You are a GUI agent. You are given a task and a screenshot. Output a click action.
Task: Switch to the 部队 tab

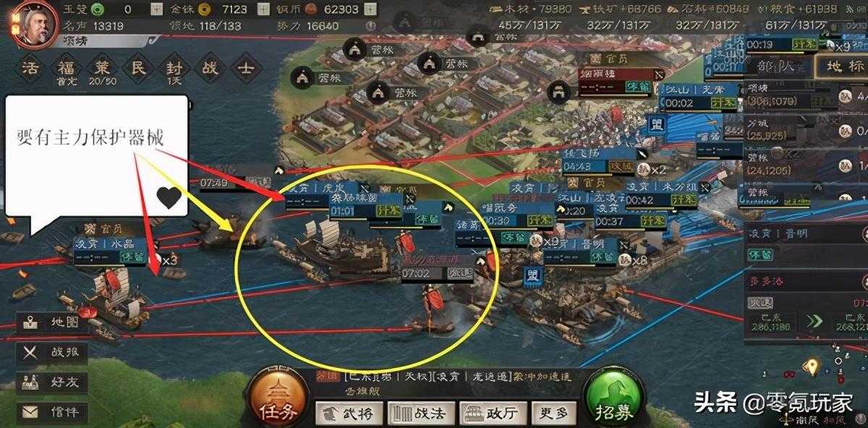775,67
